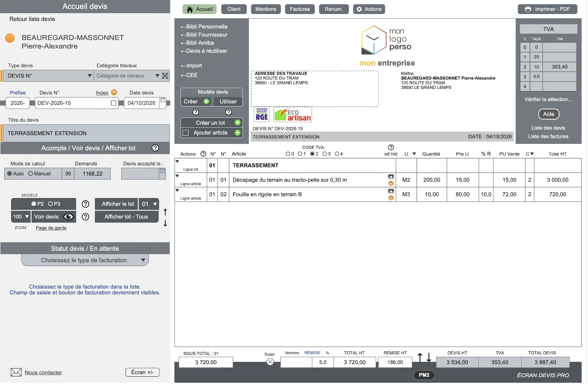Click orange circle icon on Fouille en rigole row
The width and height of the screenshot is (588, 384).
(x=391, y=198)
